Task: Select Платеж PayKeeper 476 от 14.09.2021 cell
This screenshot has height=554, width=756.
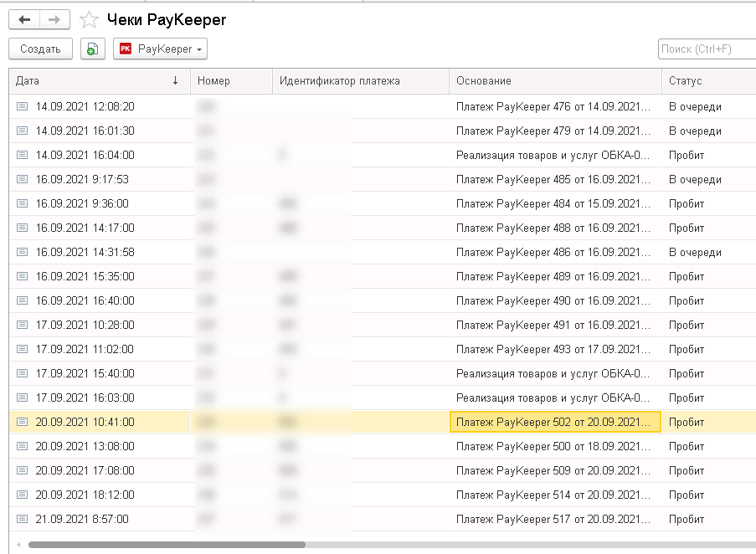Action: pos(553,106)
